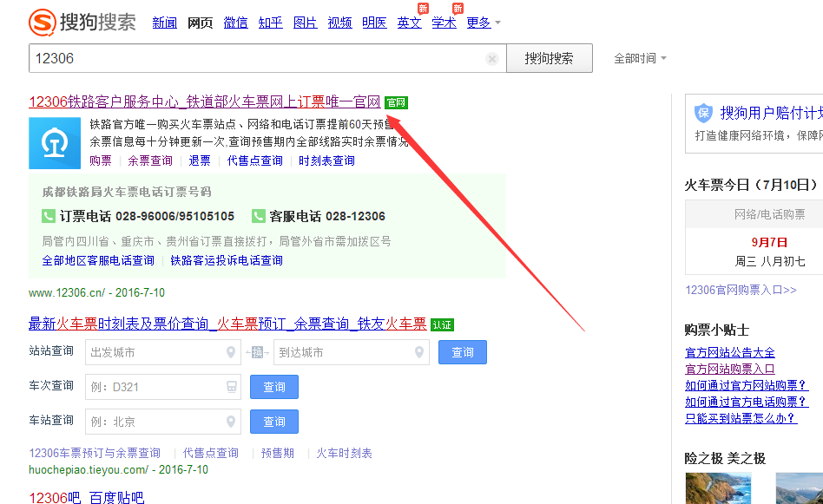Open 全部地区客服电话查询 link
This screenshot has width=823, height=504.
tap(98, 260)
